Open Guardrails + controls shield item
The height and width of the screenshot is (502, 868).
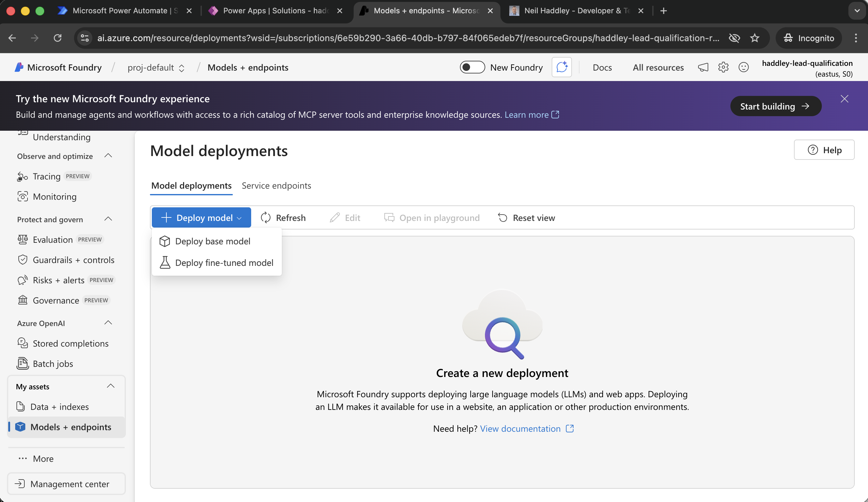(x=73, y=260)
